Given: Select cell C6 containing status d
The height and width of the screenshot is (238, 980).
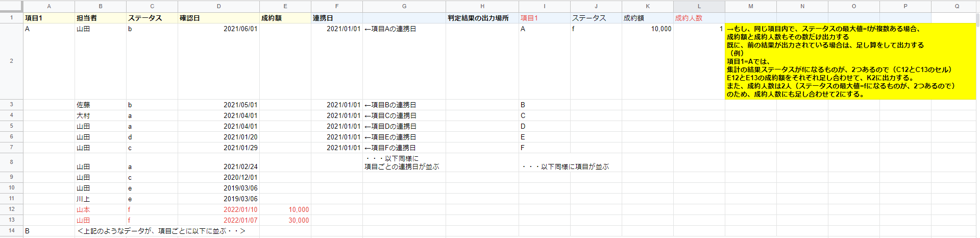Looking at the screenshot, I should [x=152, y=137].
